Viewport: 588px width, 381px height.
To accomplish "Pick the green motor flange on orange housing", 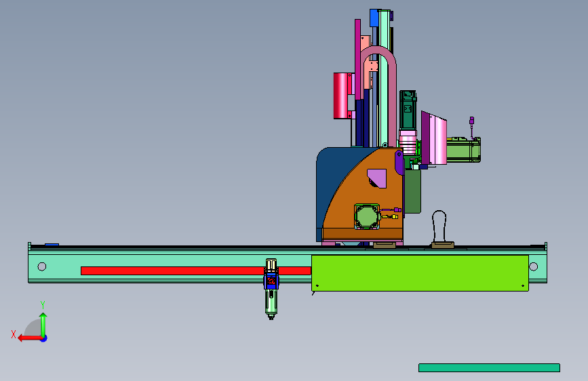I will 367,217.
